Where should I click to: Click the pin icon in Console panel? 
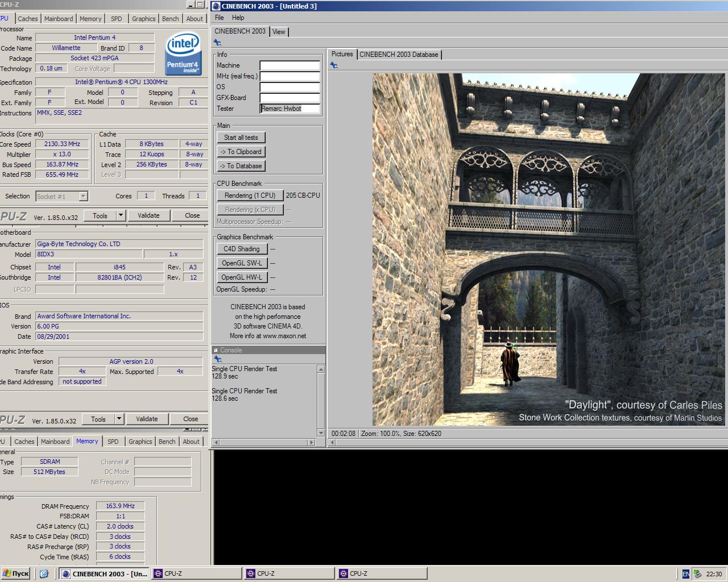point(217,359)
